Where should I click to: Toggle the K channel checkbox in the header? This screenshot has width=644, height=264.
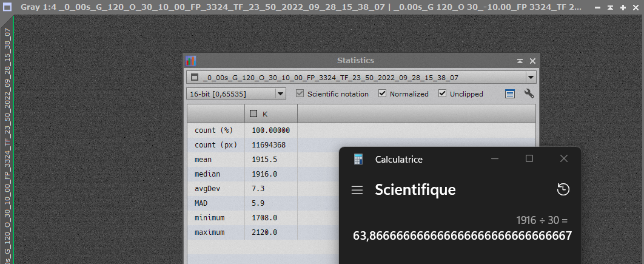253,113
